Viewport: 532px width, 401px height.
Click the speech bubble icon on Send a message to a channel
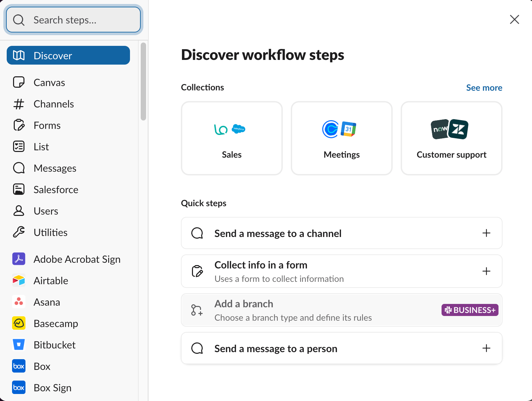point(197,233)
